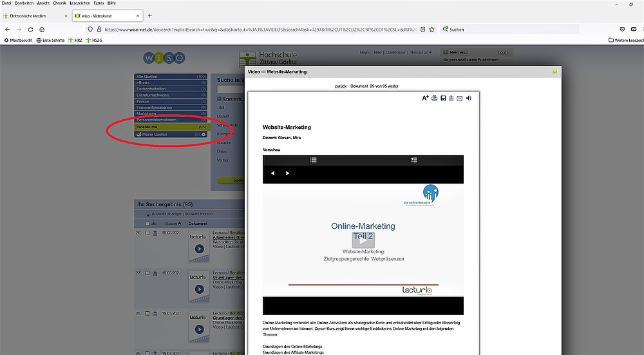Click zurück to go to previous document

point(341,86)
